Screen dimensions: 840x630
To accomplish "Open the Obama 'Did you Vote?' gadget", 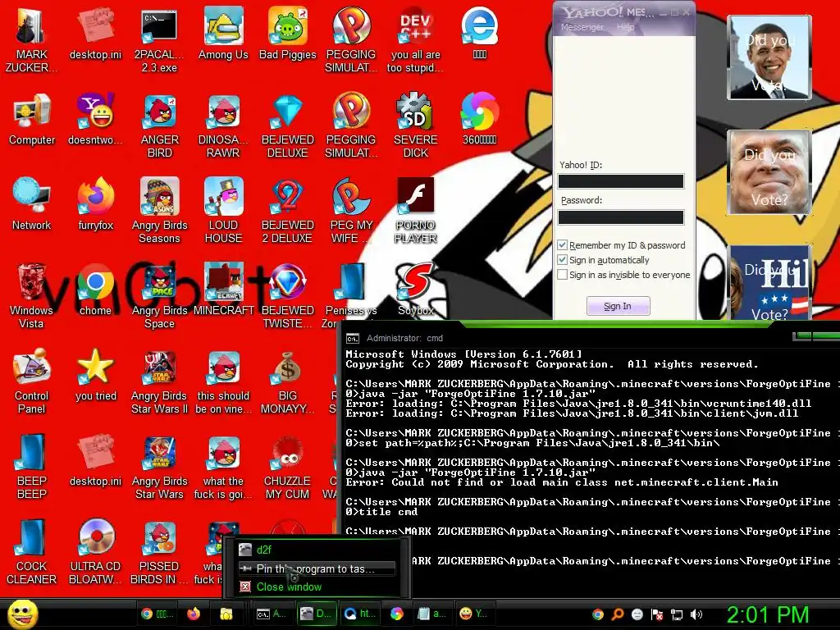I will [769, 57].
